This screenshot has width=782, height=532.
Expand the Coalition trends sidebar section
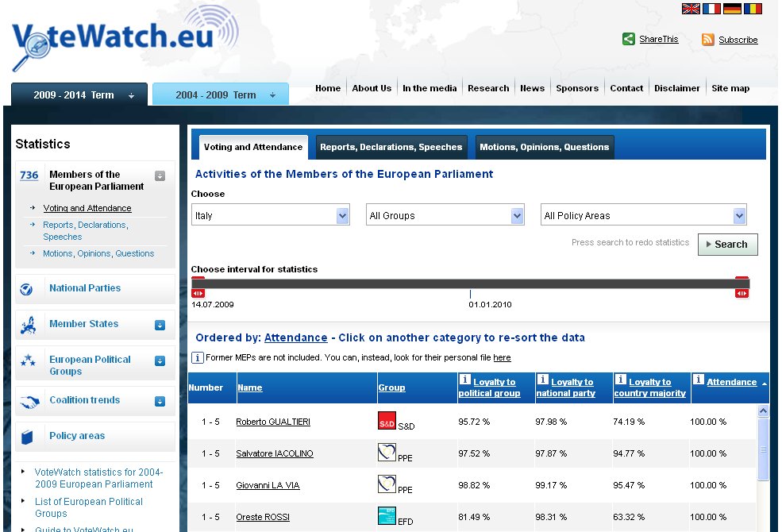pos(160,401)
